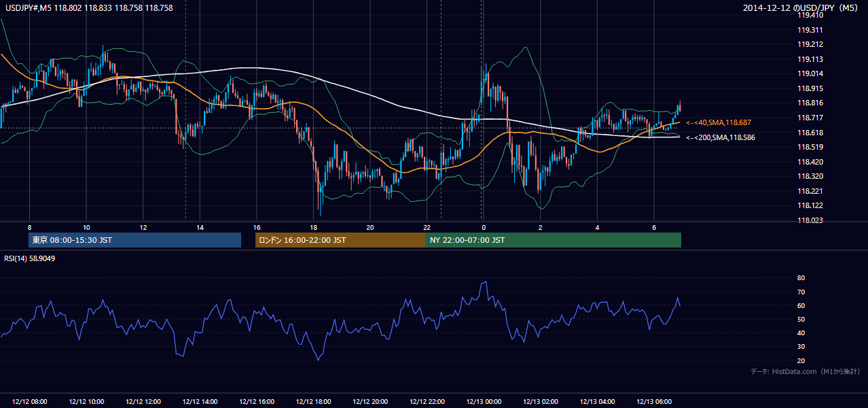Screen dimensions: 868x408
Task: Click the hour label 22 under the price chart
Action: pos(427,227)
